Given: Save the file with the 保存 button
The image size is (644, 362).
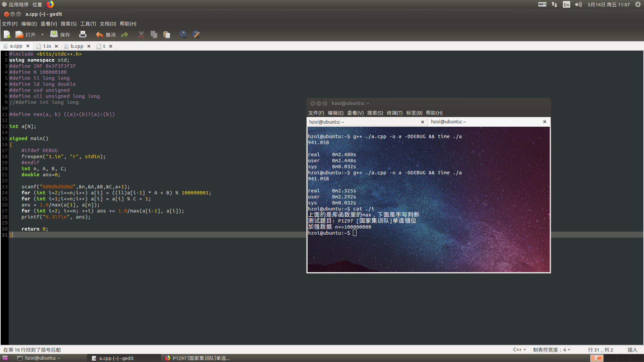Looking at the screenshot, I should tap(60, 35).
